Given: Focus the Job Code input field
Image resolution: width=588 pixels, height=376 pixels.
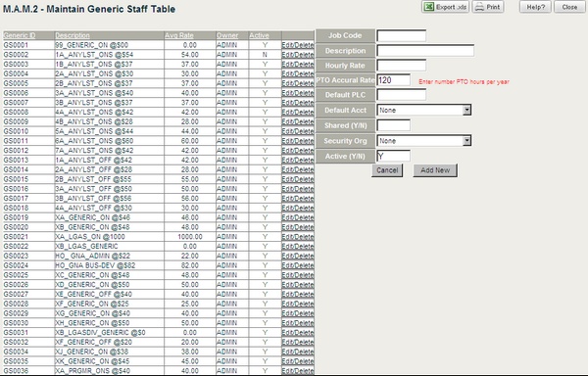Looking at the screenshot, I should click(x=401, y=35).
